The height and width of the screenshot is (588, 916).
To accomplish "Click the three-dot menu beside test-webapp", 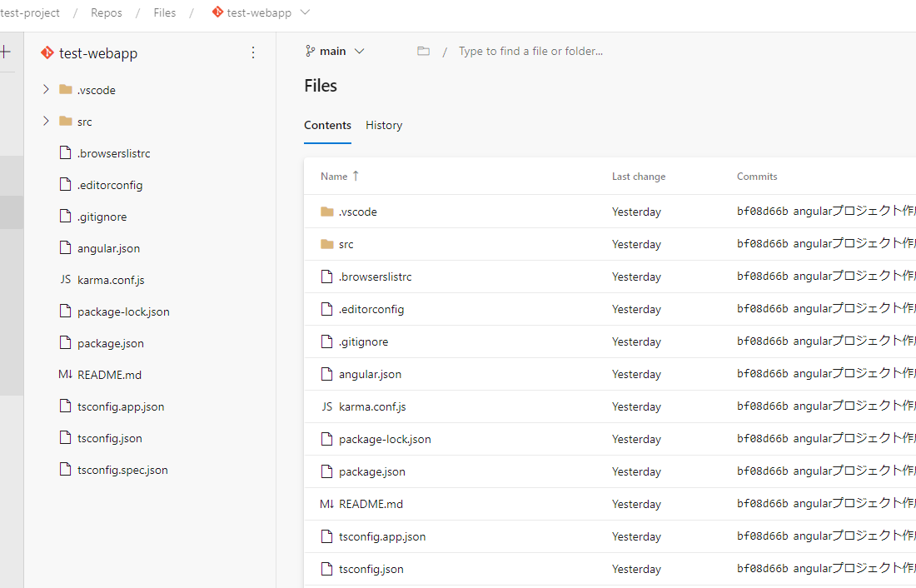I will pyautogui.click(x=254, y=53).
